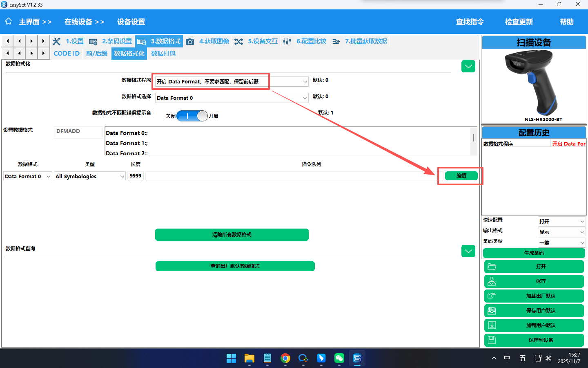Expand the All Symbologies type dropdown

89,176
